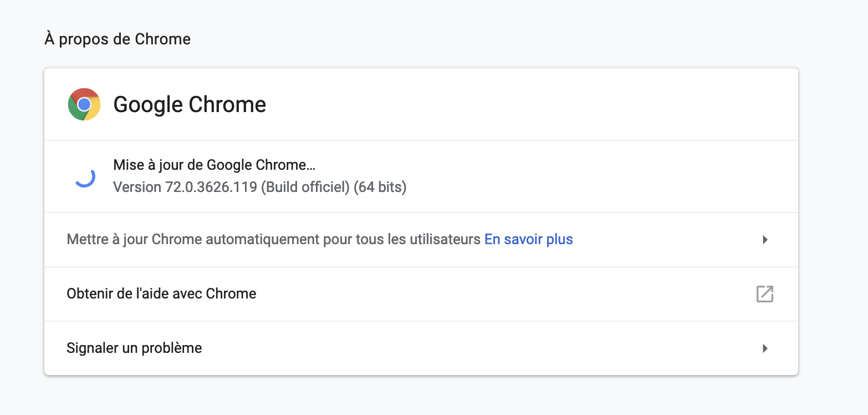The height and width of the screenshot is (415, 868).
Task: Expand the arrow beside Signaler un problème
Action: tap(765, 348)
